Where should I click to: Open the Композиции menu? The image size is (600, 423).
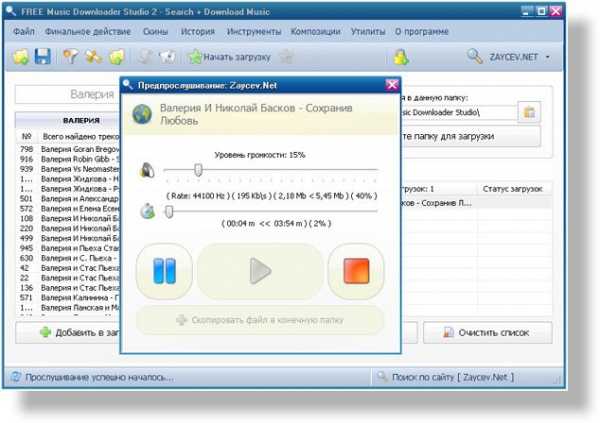pos(315,31)
